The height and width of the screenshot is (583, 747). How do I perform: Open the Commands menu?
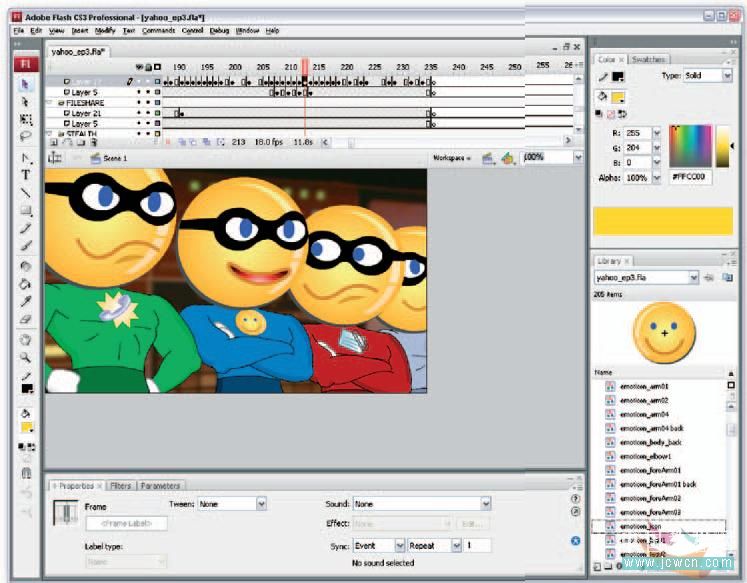(x=159, y=30)
